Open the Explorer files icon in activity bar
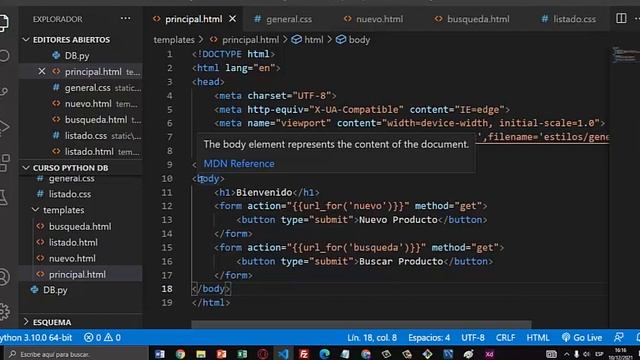Viewport: 640px width, 360px height. (3, 22)
